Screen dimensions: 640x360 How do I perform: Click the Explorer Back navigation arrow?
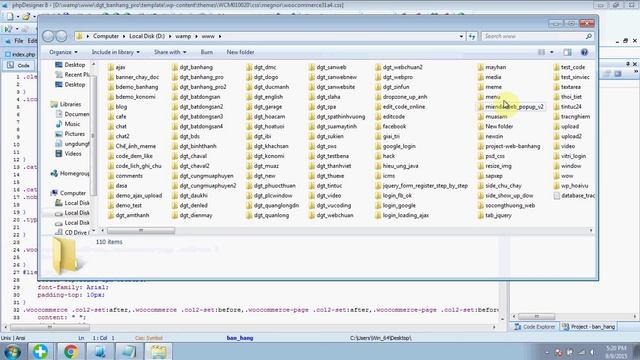(48, 36)
